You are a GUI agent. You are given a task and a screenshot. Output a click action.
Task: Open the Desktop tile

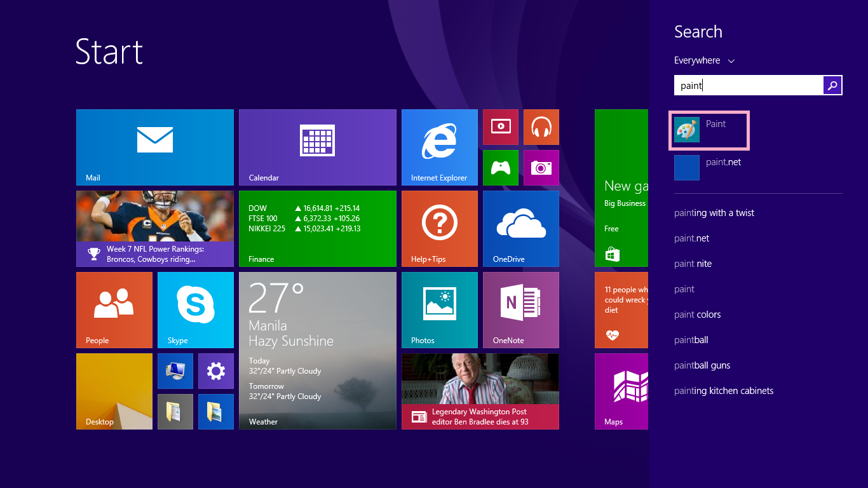coord(114,391)
